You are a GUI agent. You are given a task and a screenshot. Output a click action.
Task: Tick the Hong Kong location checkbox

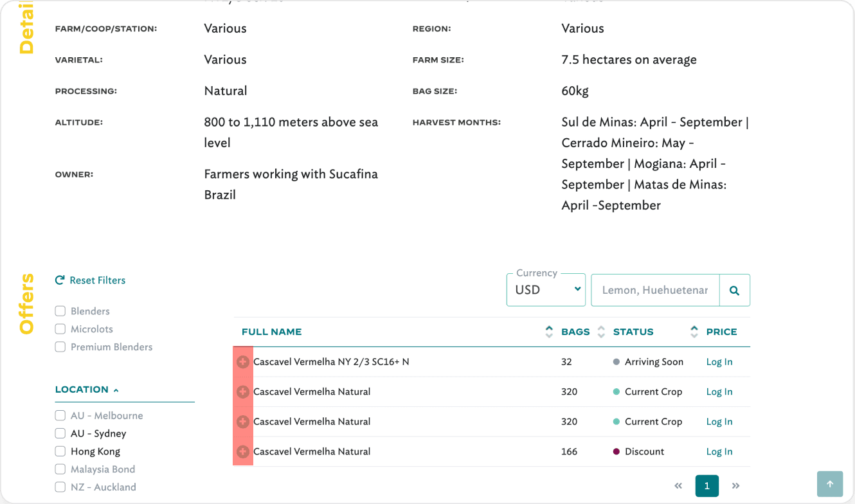(x=60, y=451)
